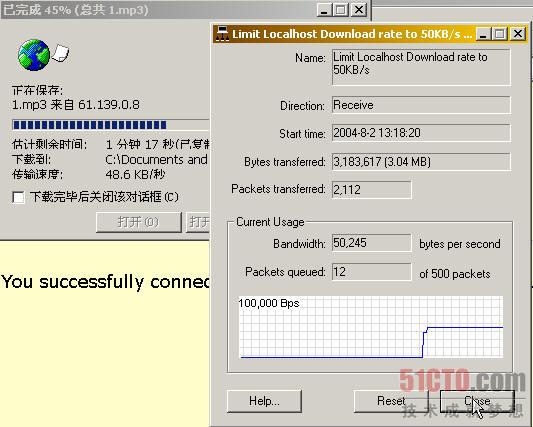Click the '正在保存:' label
Screen dimensions: 533x427
pyautogui.click(x=37, y=90)
